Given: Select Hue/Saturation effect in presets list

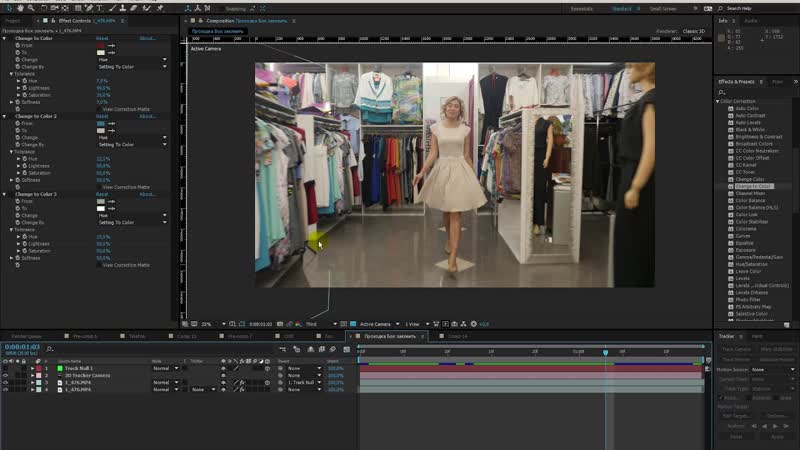Looking at the screenshot, I should [x=752, y=264].
